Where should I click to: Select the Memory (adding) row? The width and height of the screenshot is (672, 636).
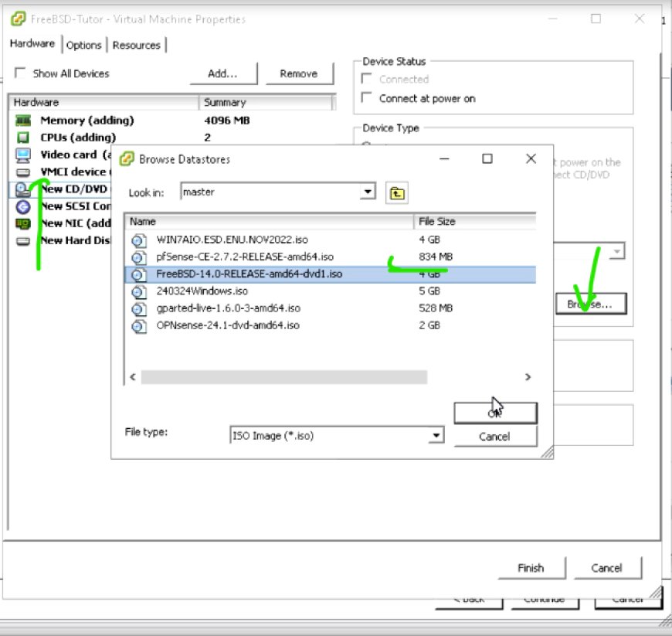point(171,121)
